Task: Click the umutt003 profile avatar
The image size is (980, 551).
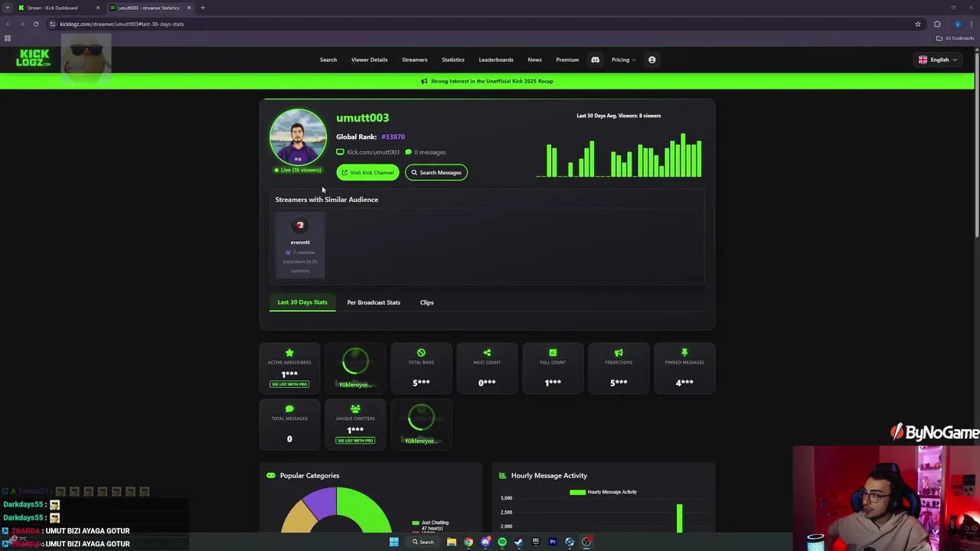Action: [298, 137]
